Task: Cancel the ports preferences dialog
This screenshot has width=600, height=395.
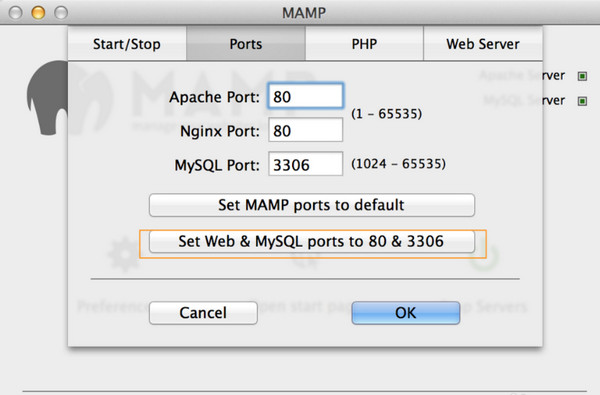Action: click(203, 313)
